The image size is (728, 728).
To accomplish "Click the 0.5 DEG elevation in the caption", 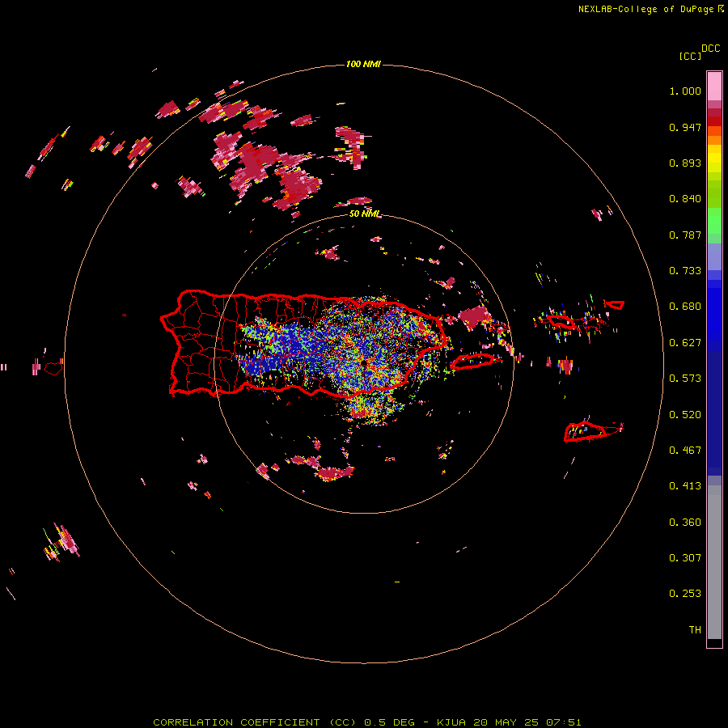I will (x=390, y=722).
